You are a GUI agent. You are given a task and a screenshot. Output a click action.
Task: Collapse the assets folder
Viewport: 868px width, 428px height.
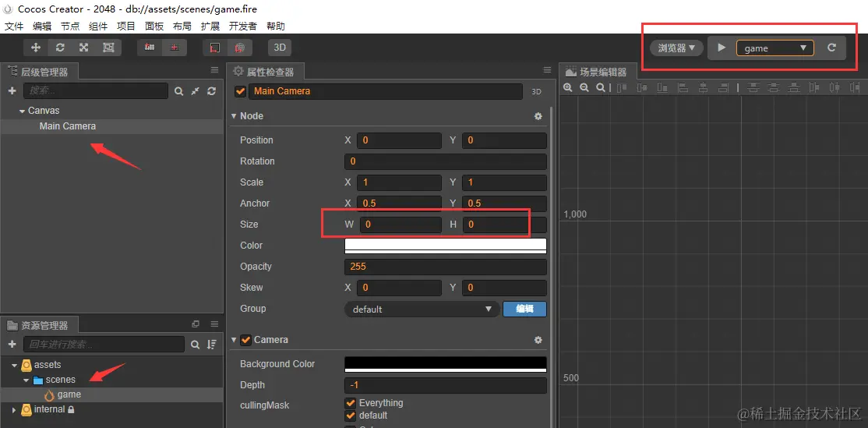14,366
